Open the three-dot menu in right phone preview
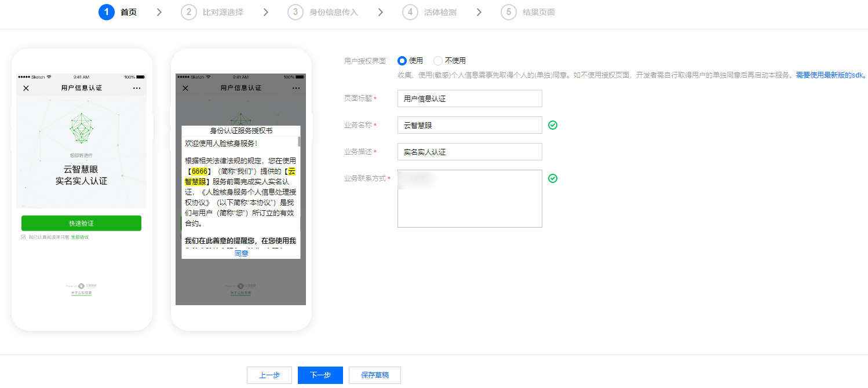Image resolution: width=868 pixels, height=388 pixels. click(x=296, y=88)
